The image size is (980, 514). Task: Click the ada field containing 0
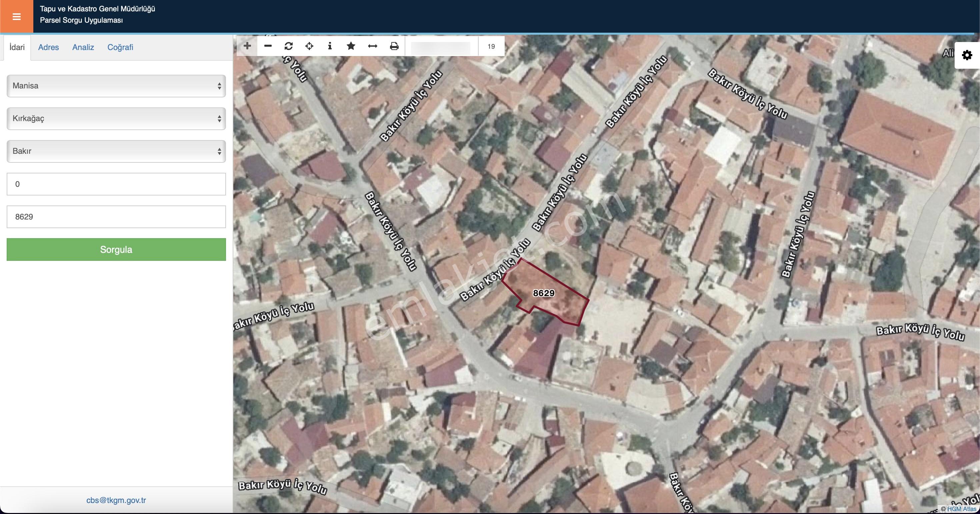click(x=116, y=184)
